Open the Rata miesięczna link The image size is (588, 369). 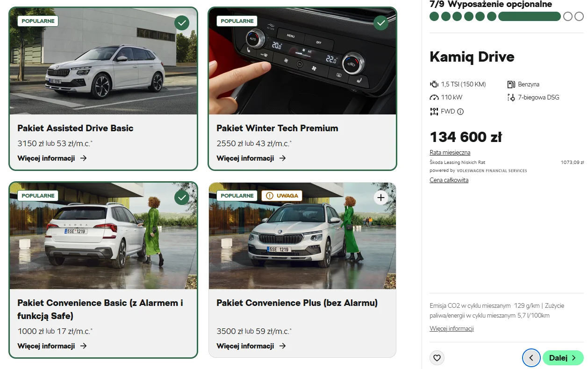click(x=450, y=153)
